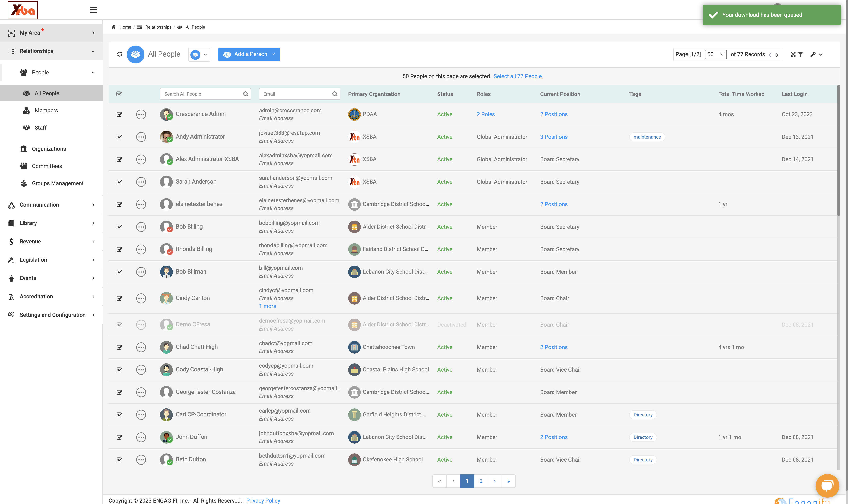The image size is (848, 504).
Task: Uncheck Chad Chatt-High row checkbox
Action: 119,347
